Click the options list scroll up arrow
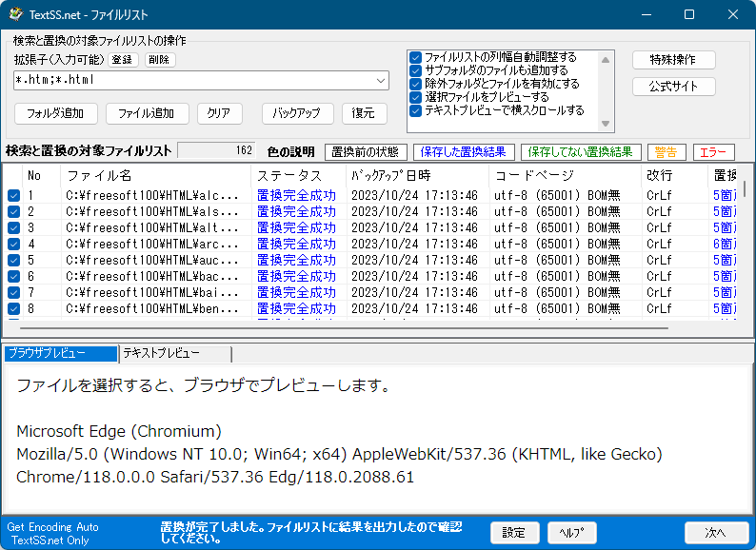Image resolution: width=756 pixels, height=550 pixels. (606, 60)
